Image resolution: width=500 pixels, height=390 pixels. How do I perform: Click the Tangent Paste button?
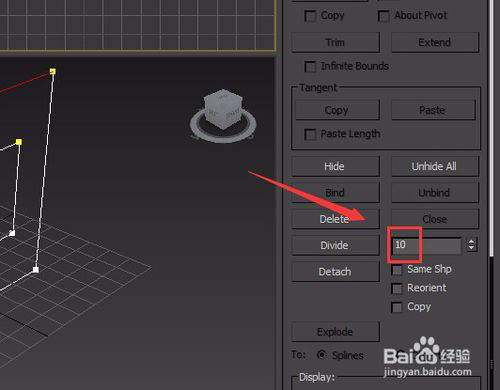[433, 110]
